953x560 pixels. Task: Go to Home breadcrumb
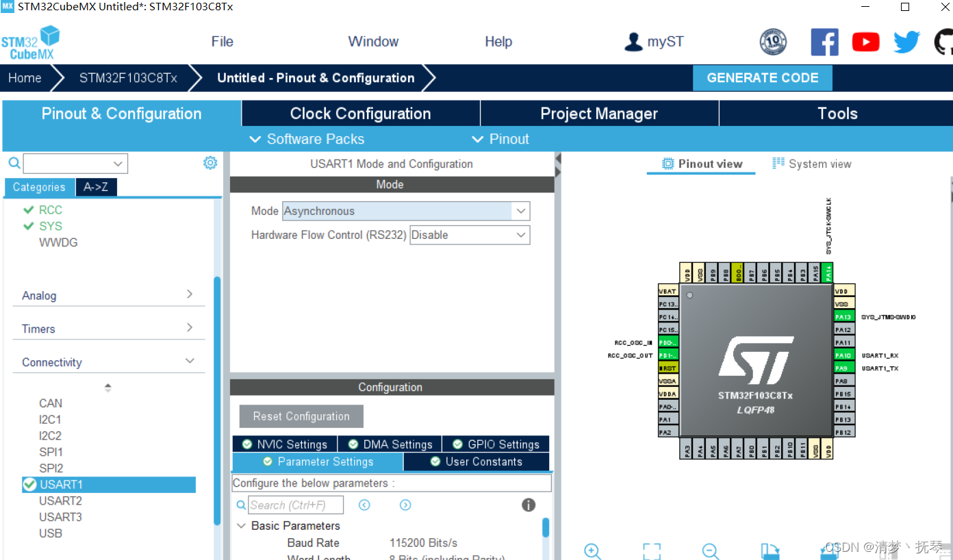click(25, 78)
